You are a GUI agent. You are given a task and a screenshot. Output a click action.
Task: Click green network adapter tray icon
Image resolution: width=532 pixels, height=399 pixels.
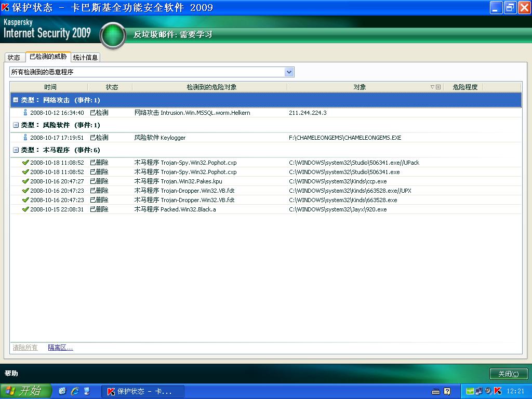coord(470,391)
